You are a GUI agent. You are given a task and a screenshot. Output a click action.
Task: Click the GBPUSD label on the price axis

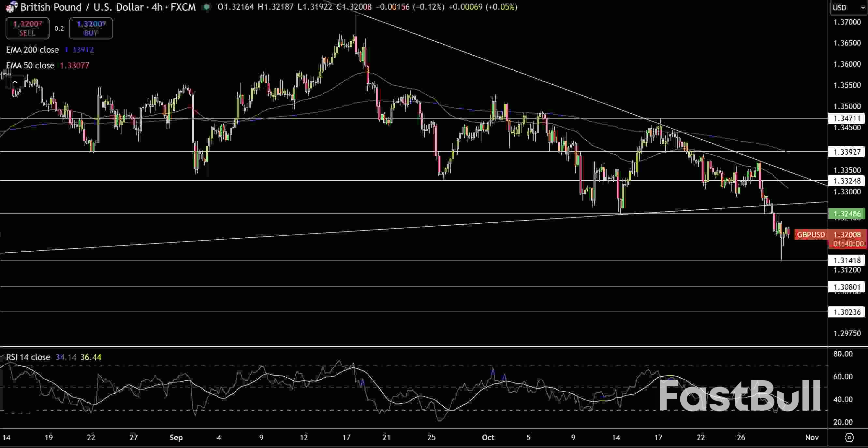click(811, 235)
